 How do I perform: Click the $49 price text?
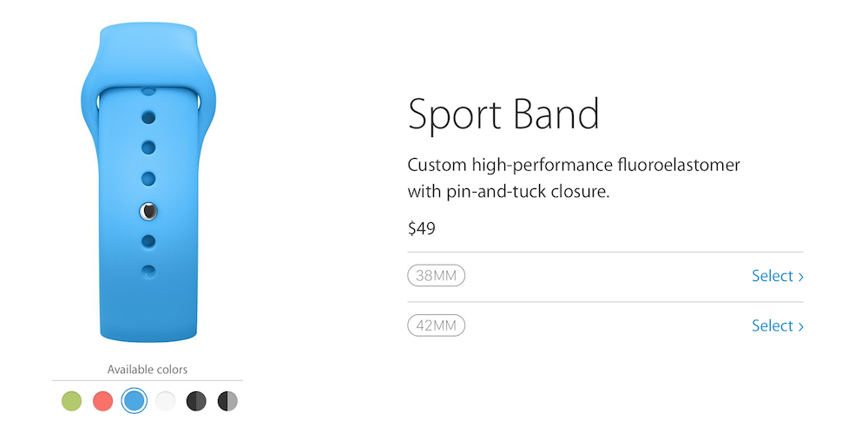coord(421,229)
